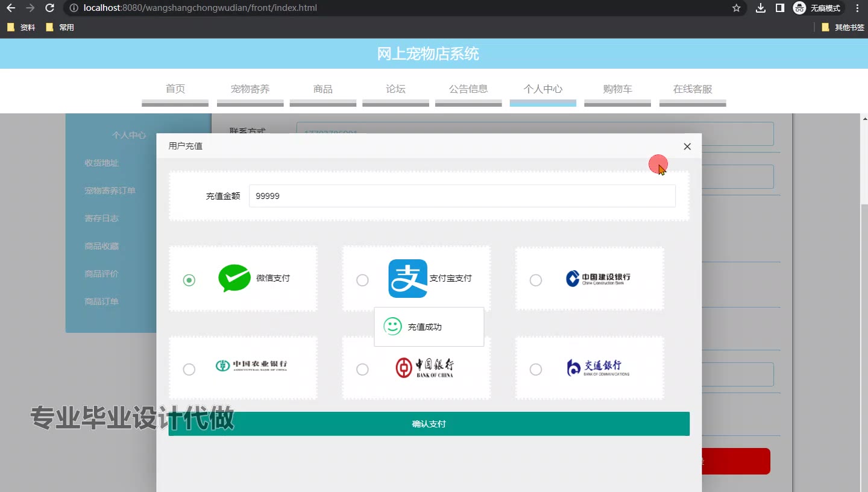The height and width of the screenshot is (492, 868).
Task: Open the 宠物寄养 nav tab
Action: click(x=250, y=89)
